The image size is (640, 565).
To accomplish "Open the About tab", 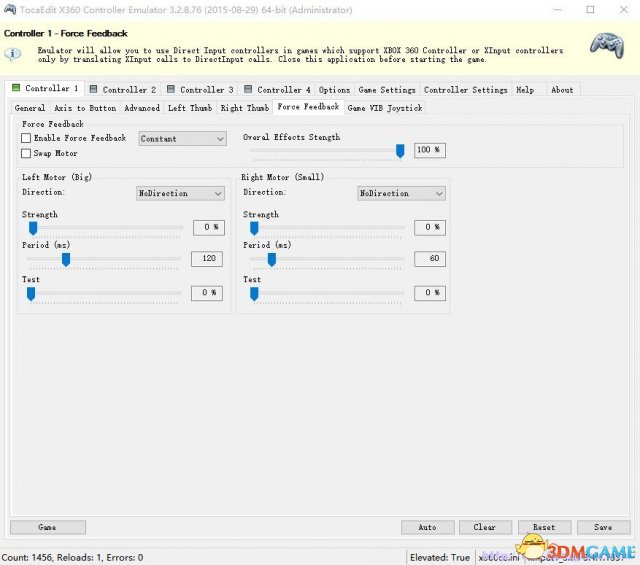I will tap(562, 89).
